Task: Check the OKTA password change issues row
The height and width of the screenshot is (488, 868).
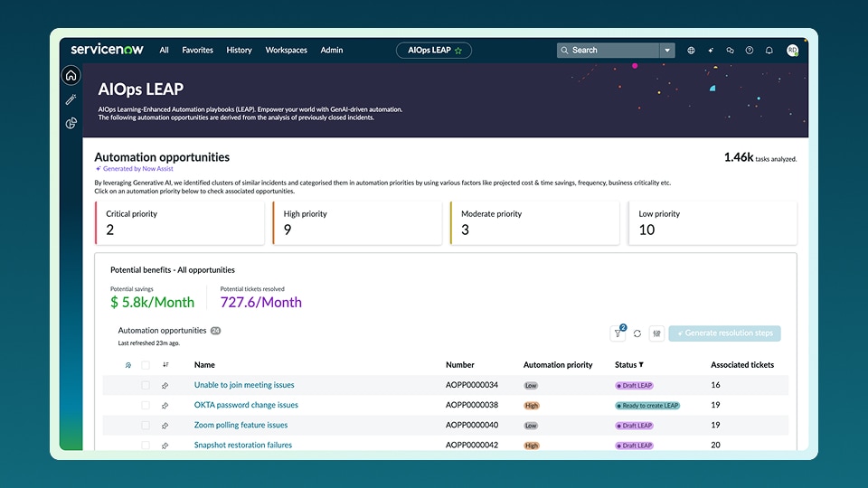Action: pos(146,405)
